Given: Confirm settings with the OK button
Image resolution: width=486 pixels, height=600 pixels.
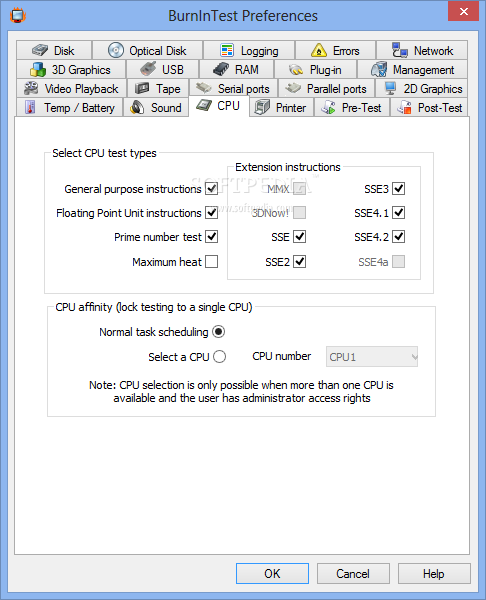Looking at the screenshot, I should (272, 573).
